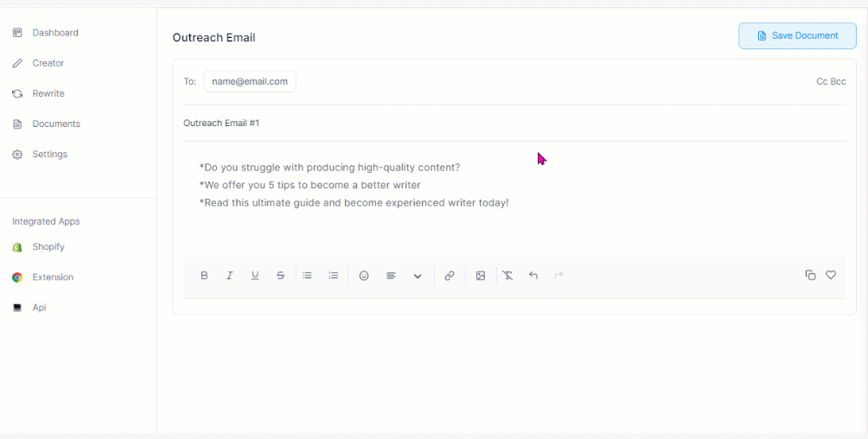Insert a bulleted list
868x439 pixels.
tap(307, 276)
